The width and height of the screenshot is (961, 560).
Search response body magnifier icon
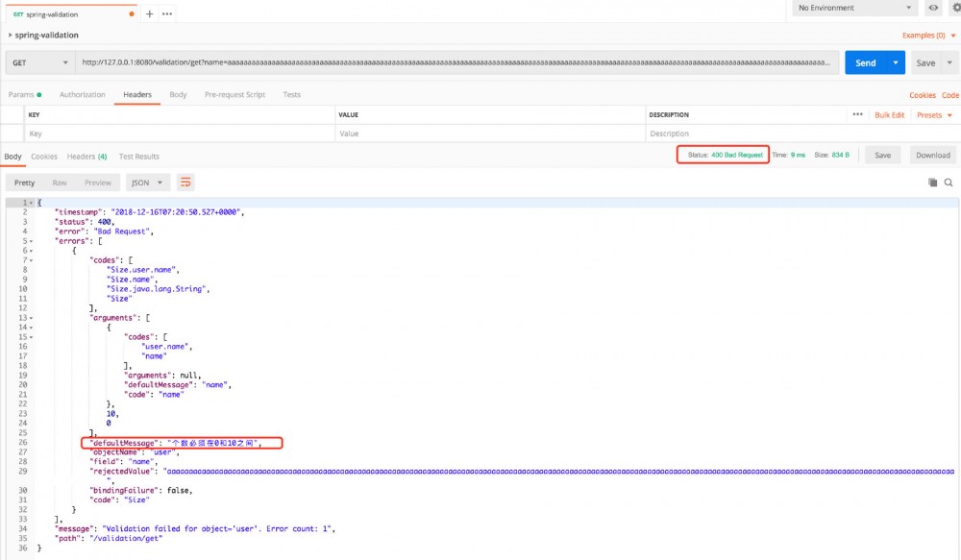tap(949, 183)
